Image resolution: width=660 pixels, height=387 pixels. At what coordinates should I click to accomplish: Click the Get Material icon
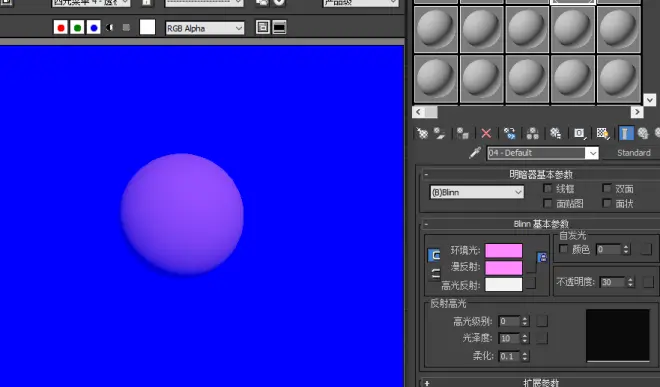pos(422,133)
